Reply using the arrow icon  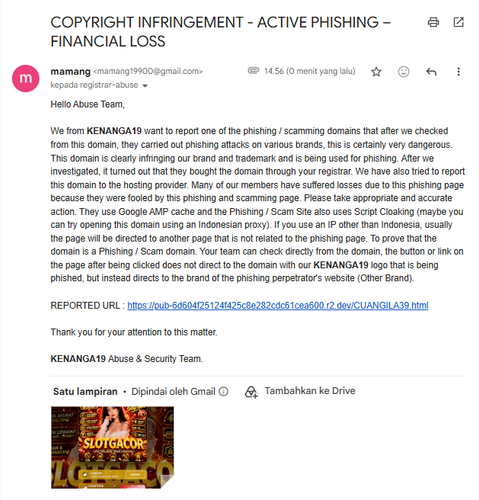[431, 72]
